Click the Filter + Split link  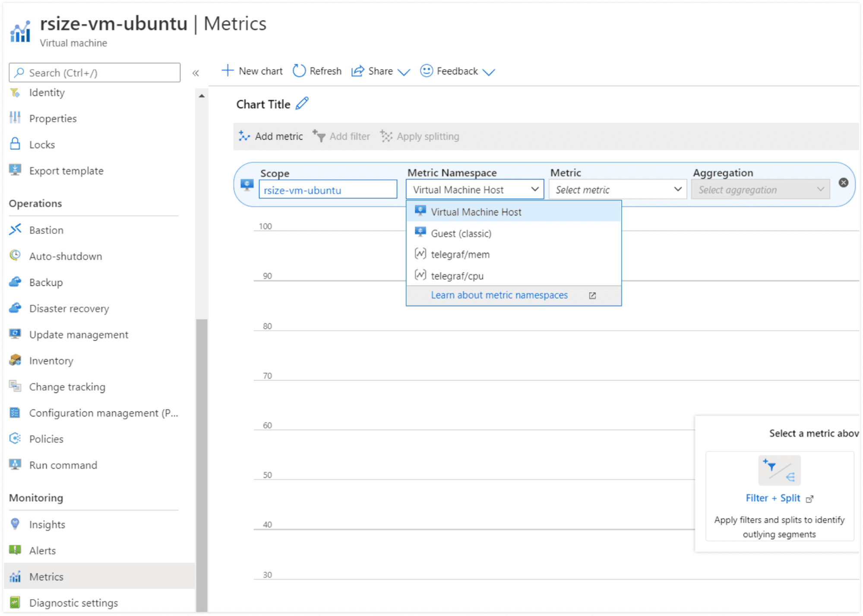pos(773,498)
